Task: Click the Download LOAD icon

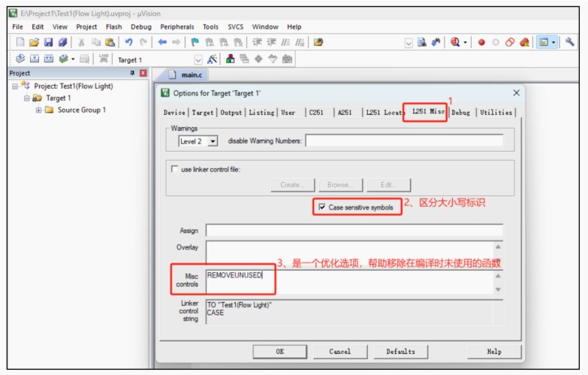Action: click(x=104, y=59)
